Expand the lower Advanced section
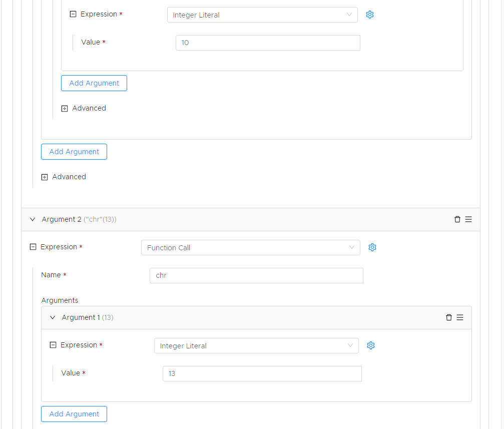The image size is (504, 429). (x=45, y=177)
